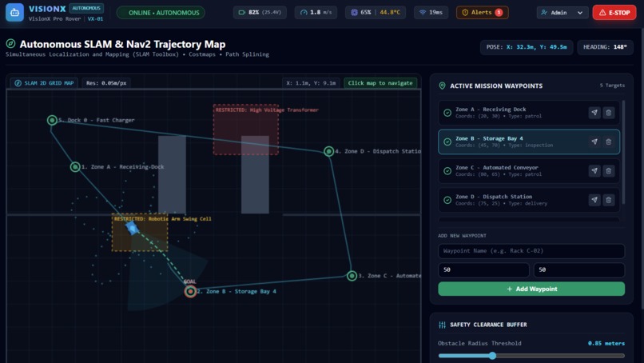This screenshot has height=363, width=644.
Task: Navigate to Zone D using its send icon
Action: (x=594, y=200)
